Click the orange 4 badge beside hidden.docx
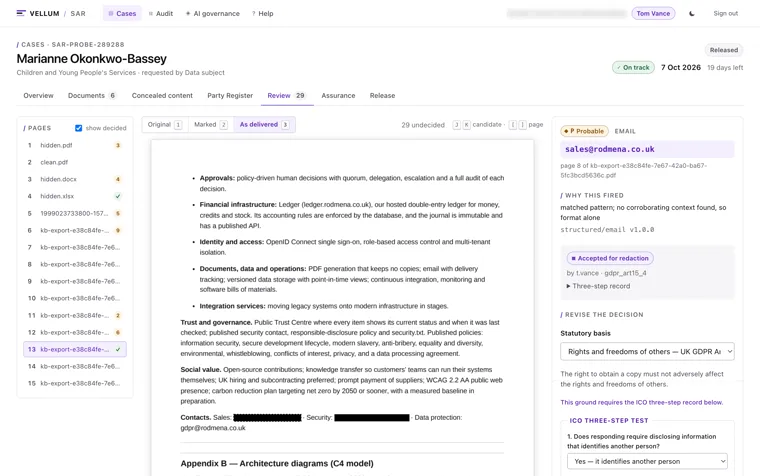This screenshot has width=760, height=476. 118,179
